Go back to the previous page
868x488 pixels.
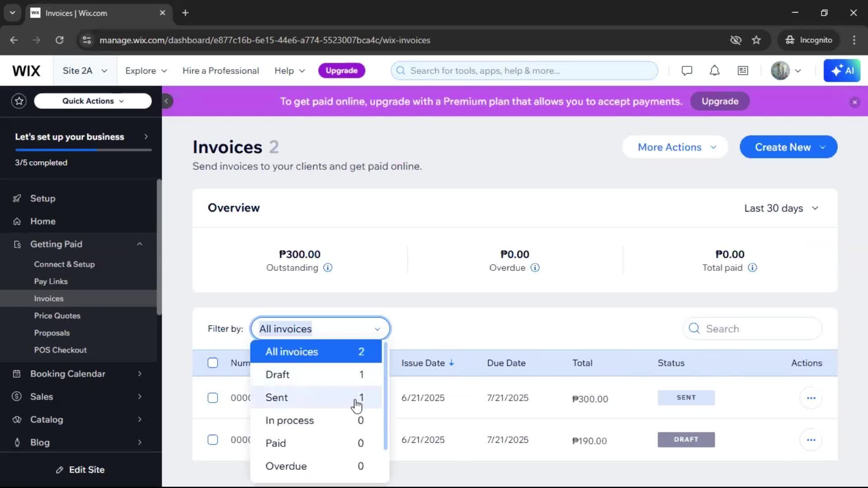(14, 40)
